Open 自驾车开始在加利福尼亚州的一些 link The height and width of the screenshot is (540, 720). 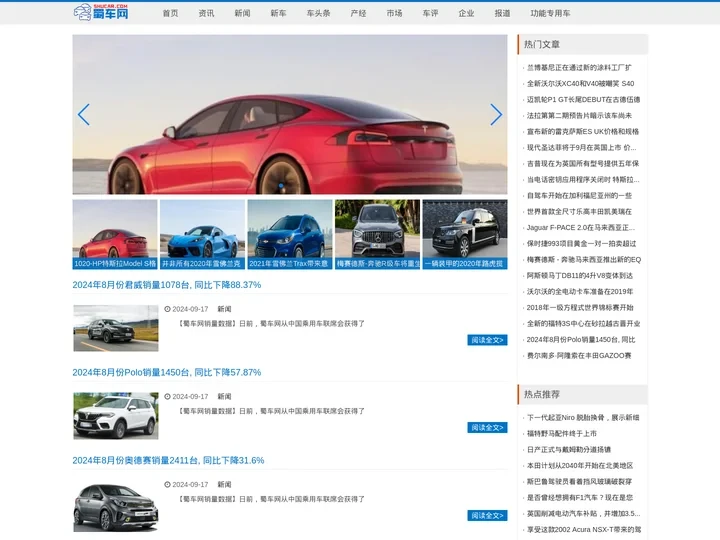tap(579, 196)
